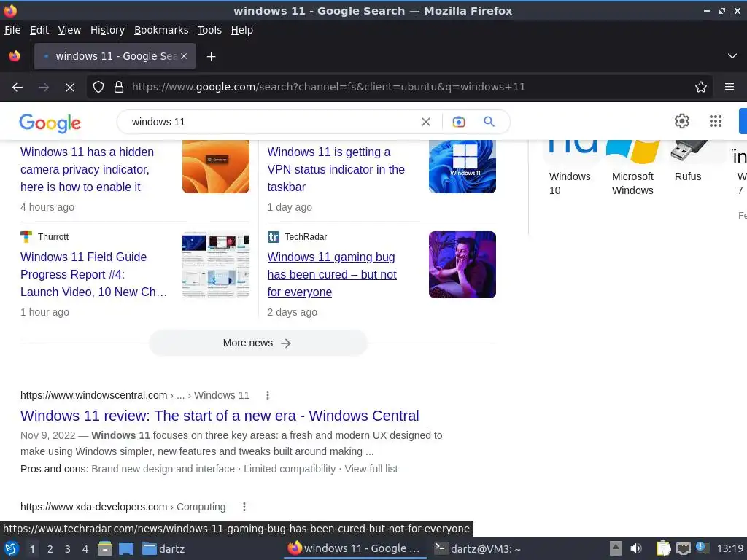Screen dimensions: 747x560
Task: Open the Help menu
Action: (x=242, y=30)
